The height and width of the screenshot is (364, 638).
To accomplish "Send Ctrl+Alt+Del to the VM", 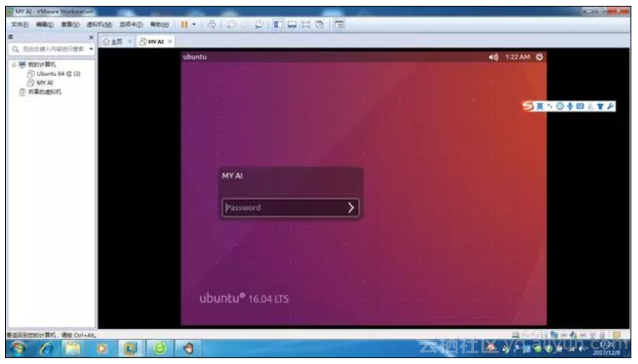I will [212, 25].
